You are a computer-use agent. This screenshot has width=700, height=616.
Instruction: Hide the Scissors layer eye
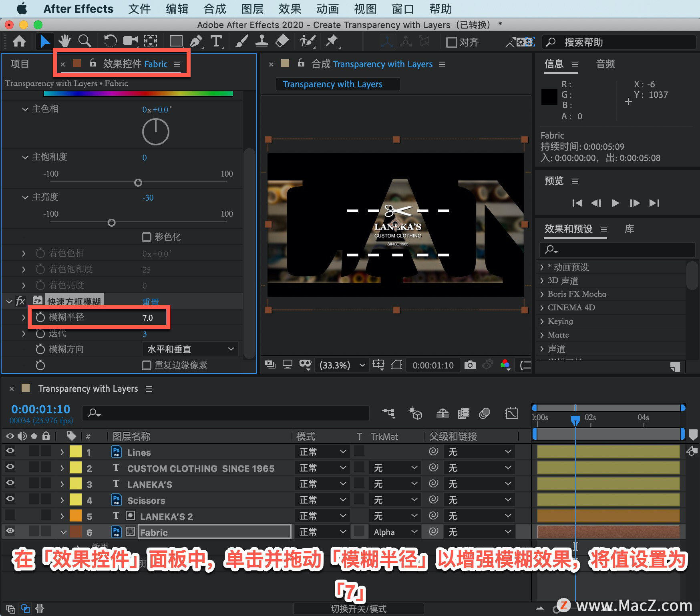(10, 499)
